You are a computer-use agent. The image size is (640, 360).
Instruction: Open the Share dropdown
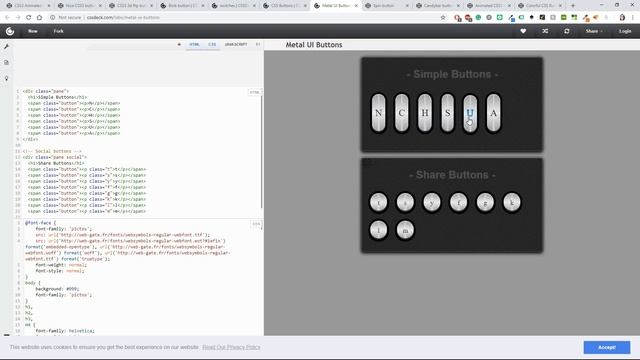click(594, 31)
